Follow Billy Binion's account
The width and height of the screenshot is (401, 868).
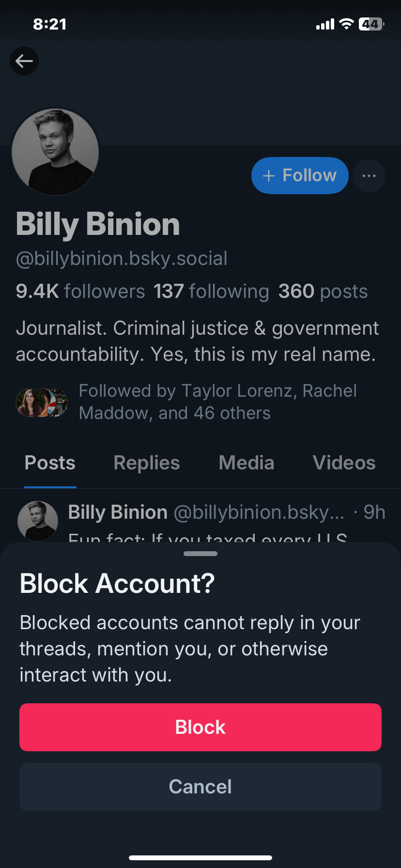[x=300, y=175]
